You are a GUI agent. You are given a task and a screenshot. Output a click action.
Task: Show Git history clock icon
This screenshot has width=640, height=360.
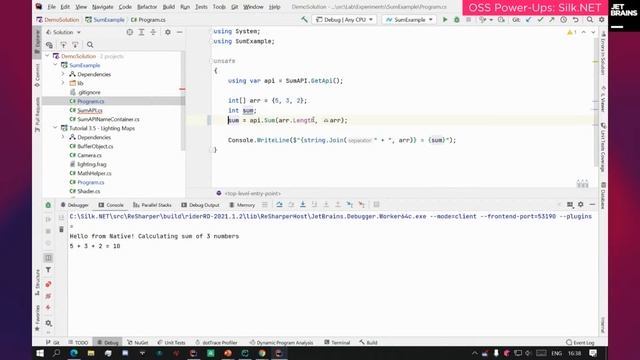point(564,20)
